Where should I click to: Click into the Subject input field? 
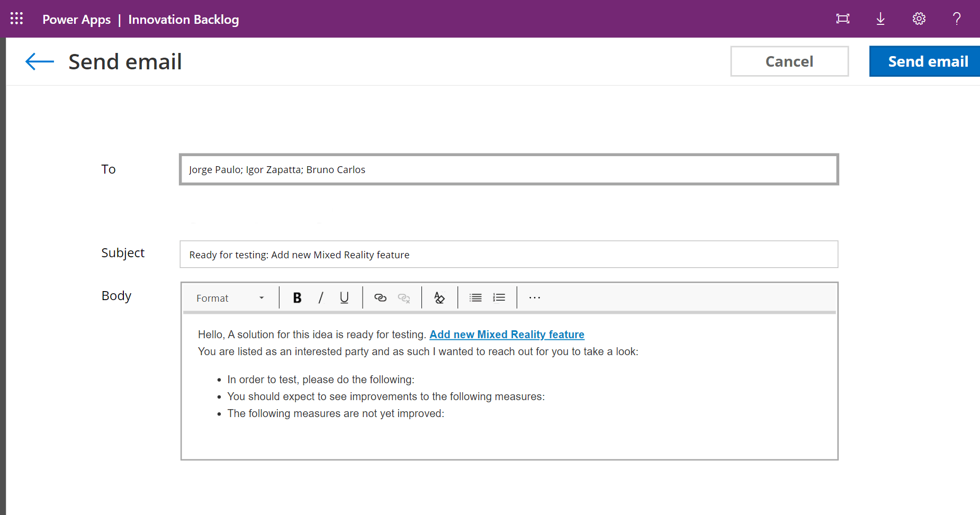pos(508,255)
